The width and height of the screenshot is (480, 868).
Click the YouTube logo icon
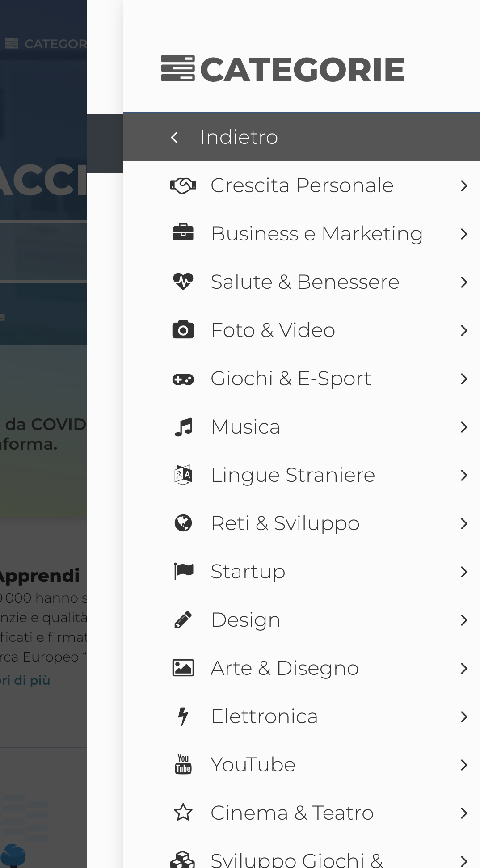(x=183, y=764)
